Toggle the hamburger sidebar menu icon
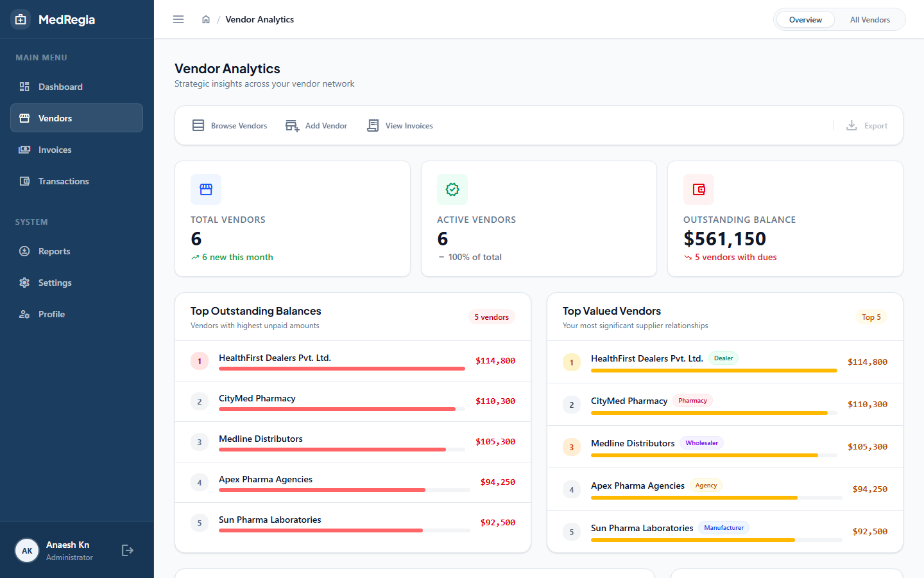This screenshot has width=924, height=578. tap(178, 19)
